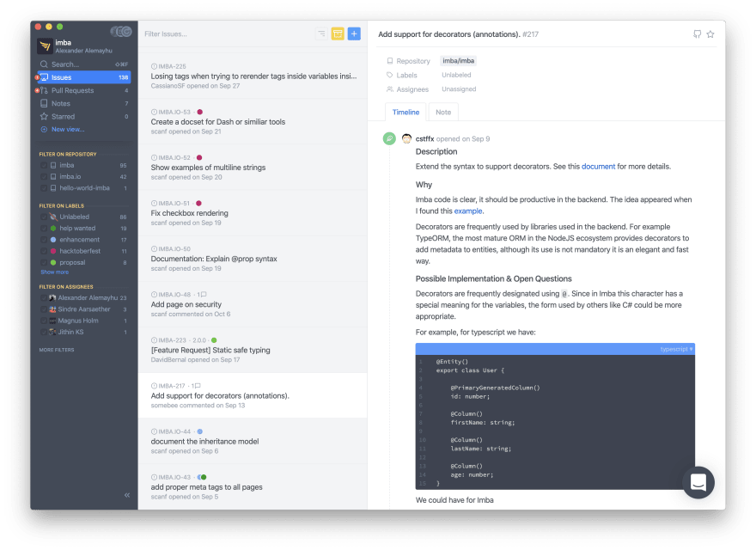Click the green label dot on IMBA-223

tap(214, 340)
